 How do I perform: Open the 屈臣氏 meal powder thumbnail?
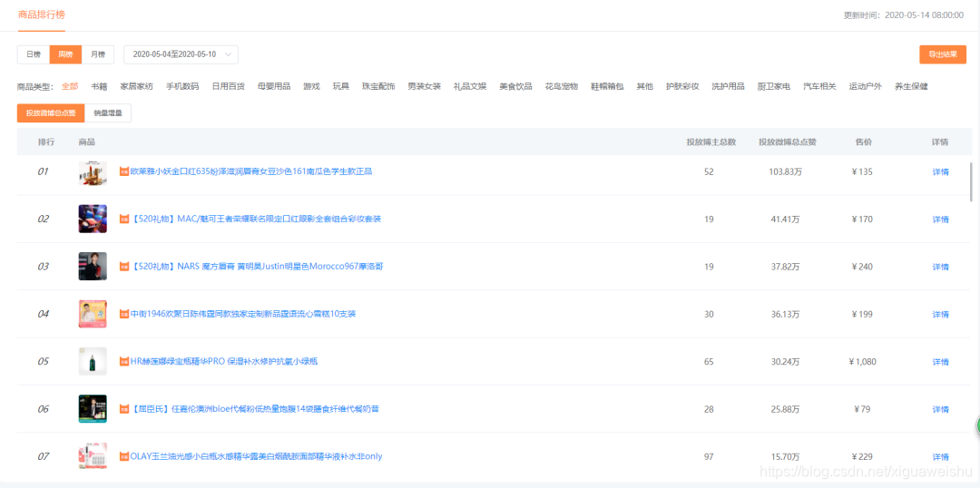tap(93, 409)
